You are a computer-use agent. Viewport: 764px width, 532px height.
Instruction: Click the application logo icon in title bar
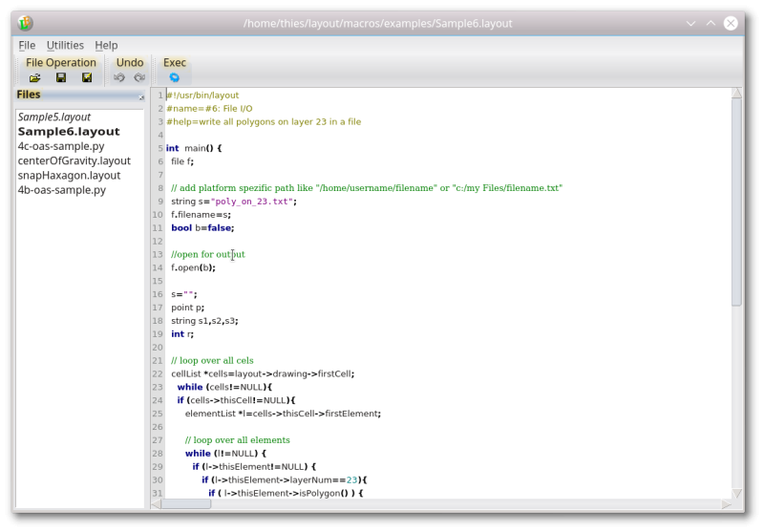coord(26,23)
